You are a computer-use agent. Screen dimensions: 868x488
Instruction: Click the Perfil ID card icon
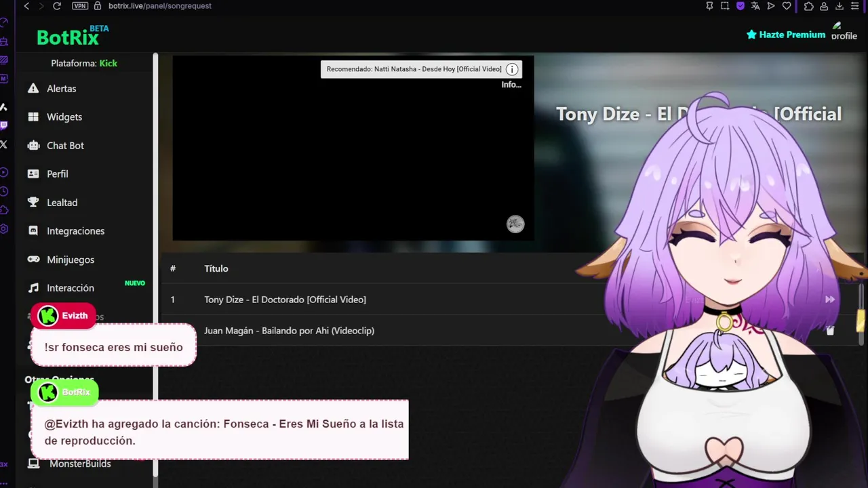(33, 174)
